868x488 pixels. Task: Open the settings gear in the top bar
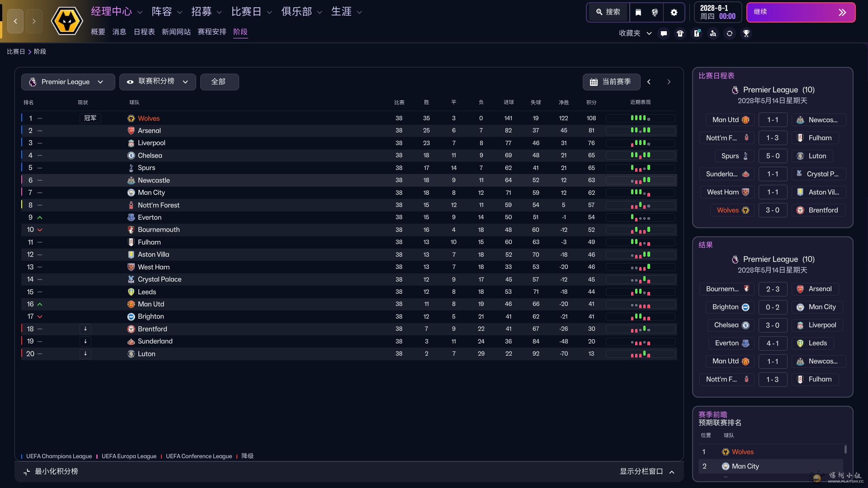(x=674, y=12)
